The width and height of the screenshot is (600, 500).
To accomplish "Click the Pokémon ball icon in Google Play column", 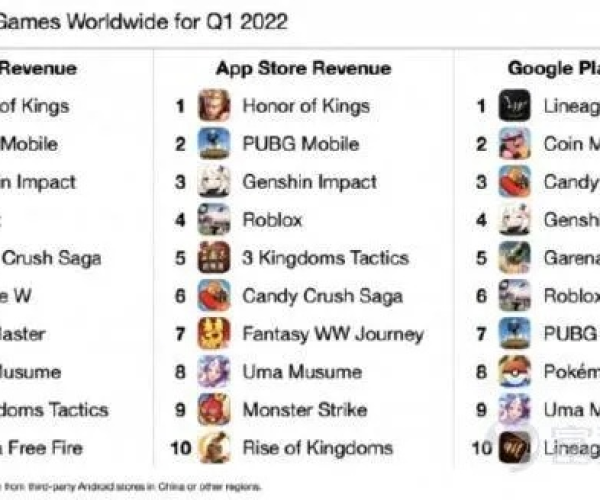I will [x=515, y=372].
